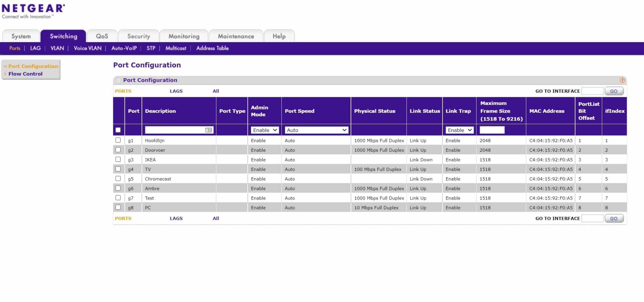The width and height of the screenshot is (644, 302).
Task: Click the Port Speed column header
Action: [299, 111]
